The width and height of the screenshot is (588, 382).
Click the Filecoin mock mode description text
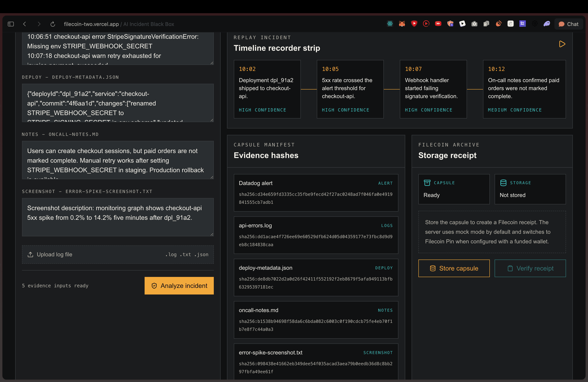click(488, 232)
